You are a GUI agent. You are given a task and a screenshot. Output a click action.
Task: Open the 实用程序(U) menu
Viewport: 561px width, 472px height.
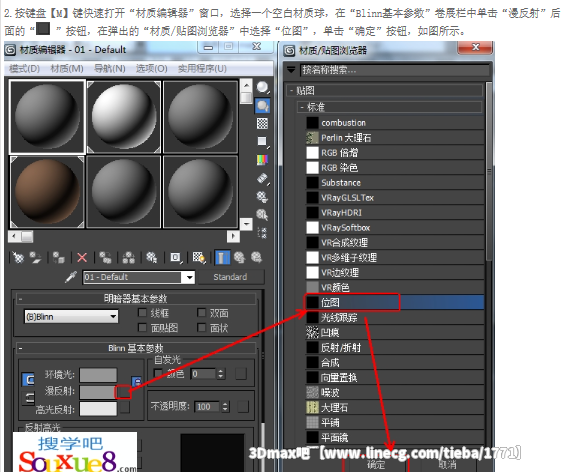pos(202,69)
